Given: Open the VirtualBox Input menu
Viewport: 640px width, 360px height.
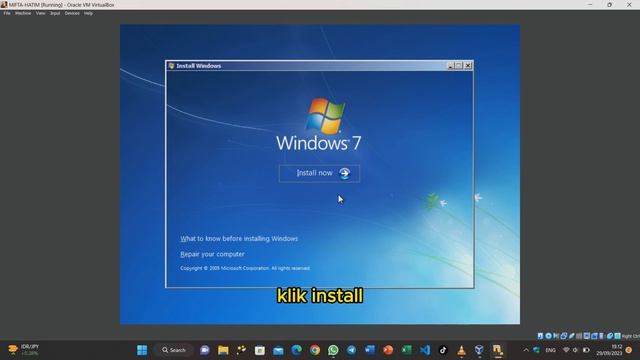Looking at the screenshot, I should [55, 13].
